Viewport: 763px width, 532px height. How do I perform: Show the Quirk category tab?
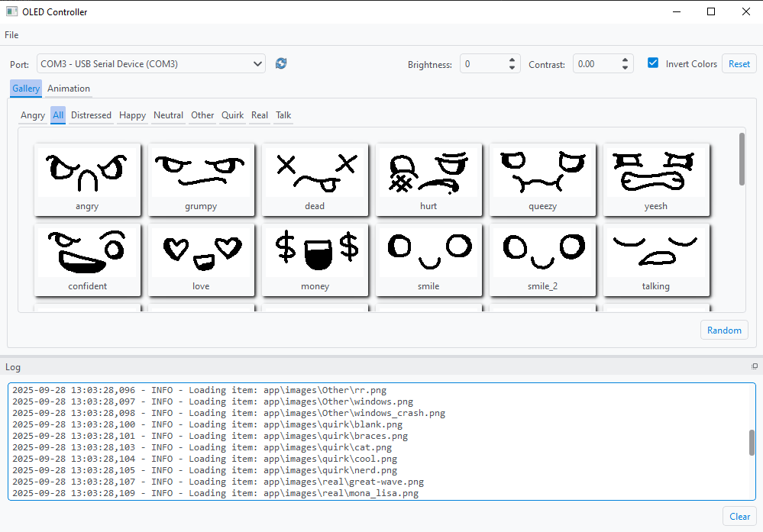(x=233, y=115)
